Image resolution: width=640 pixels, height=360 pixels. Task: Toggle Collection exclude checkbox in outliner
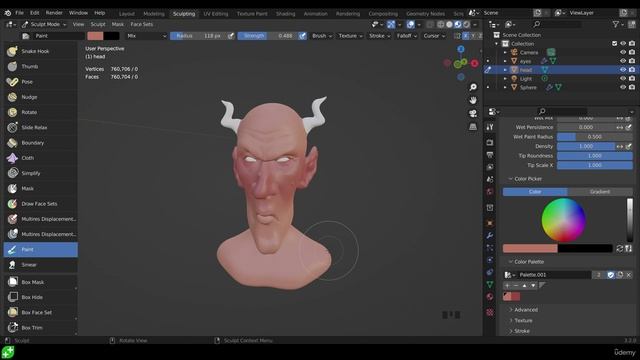tap(615, 44)
